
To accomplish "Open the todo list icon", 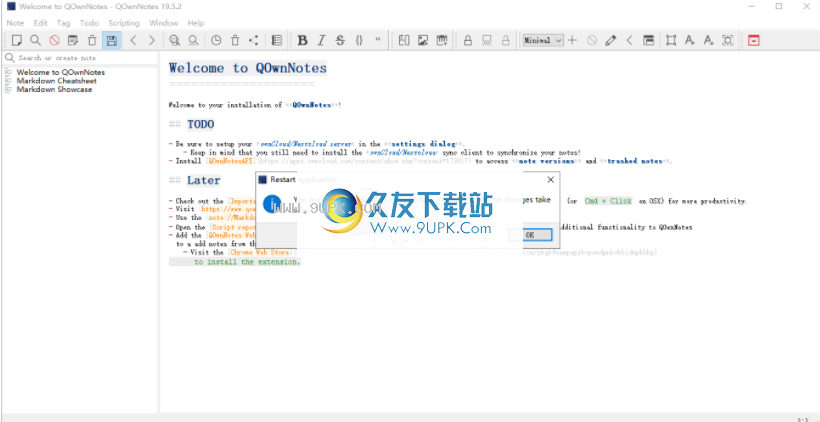I will tap(277, 40).
